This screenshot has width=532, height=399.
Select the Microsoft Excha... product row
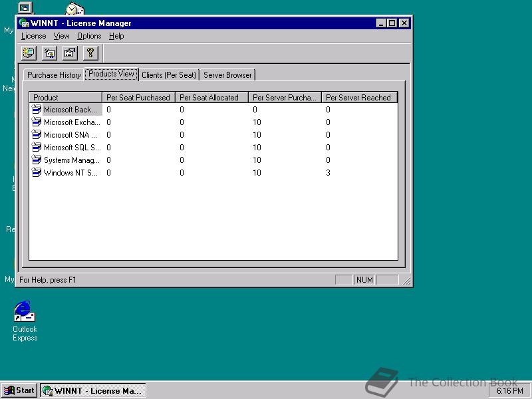coord(213,122)
